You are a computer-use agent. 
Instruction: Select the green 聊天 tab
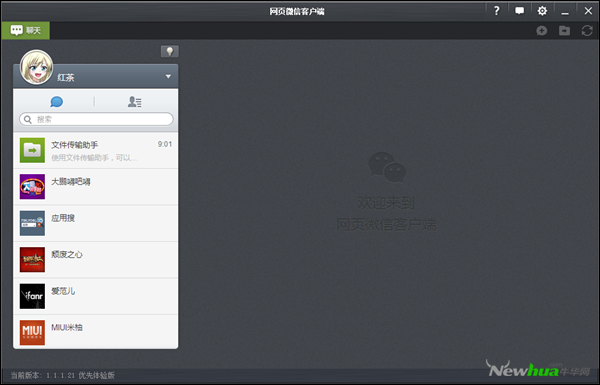[x=25, y=30]
